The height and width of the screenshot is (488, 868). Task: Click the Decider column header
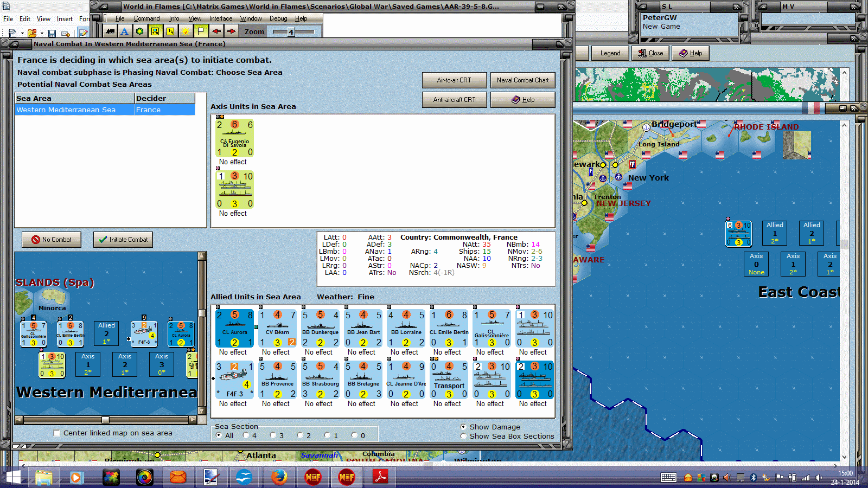tap(165, 98)
